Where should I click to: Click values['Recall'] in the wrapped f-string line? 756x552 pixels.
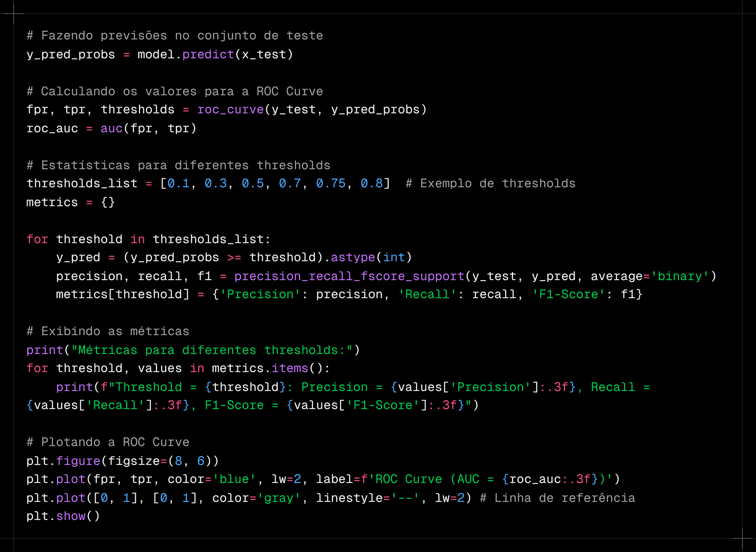tap(93, 405)
